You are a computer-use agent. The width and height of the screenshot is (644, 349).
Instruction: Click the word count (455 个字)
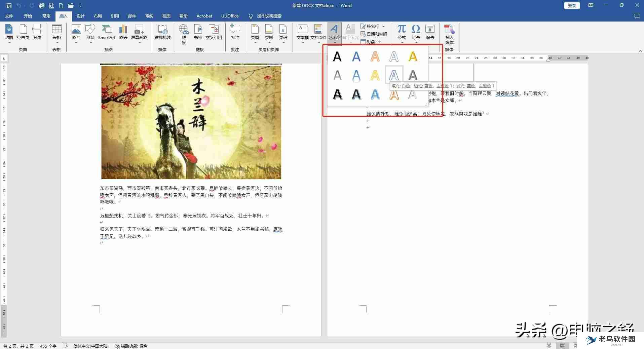pos(48,346)
